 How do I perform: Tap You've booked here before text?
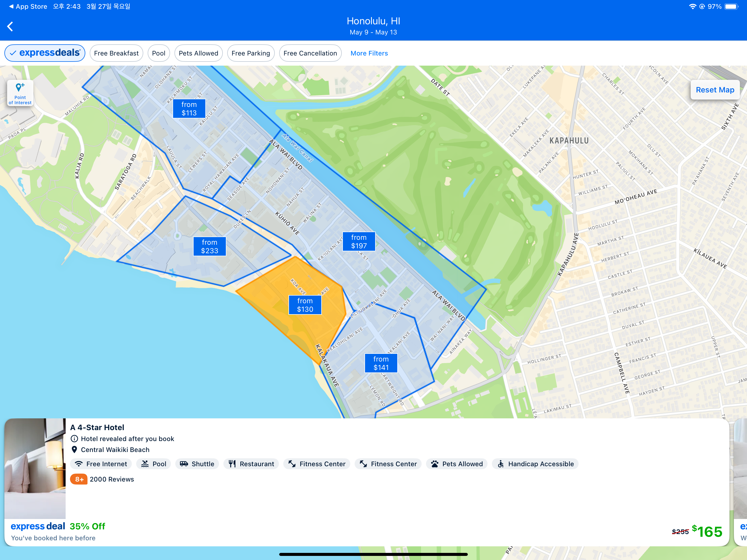click(x=53, y=538)
